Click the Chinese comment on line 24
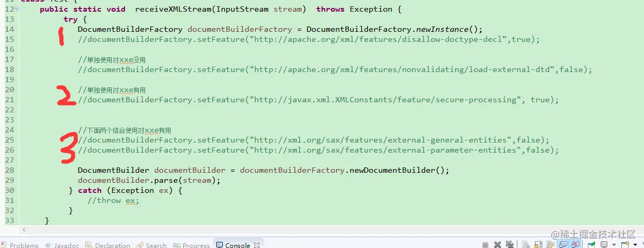 [124, 130]
